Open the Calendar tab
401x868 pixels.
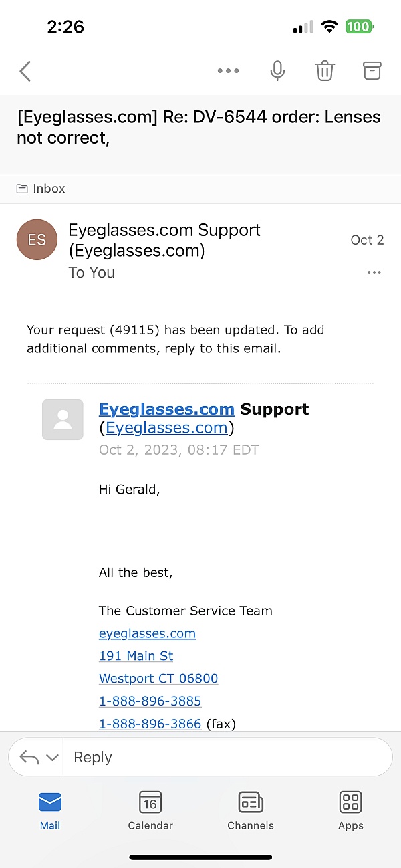coord(150,810)
